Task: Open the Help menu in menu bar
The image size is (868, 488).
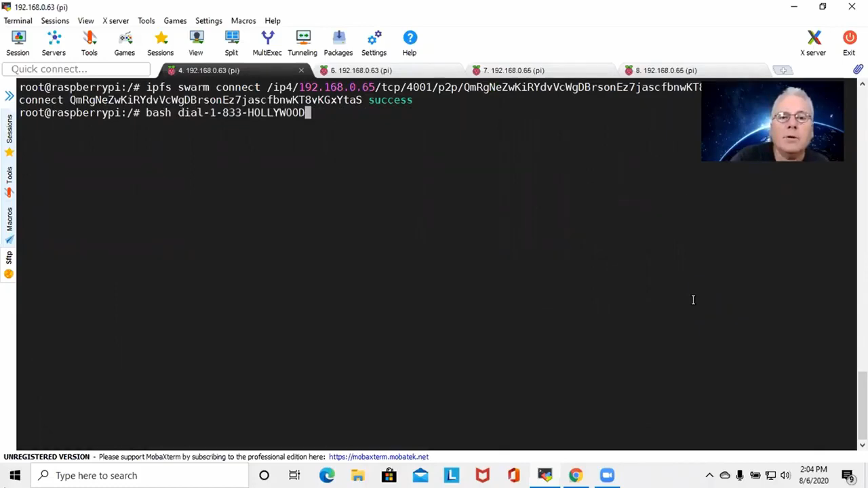Action: (273, 20)
